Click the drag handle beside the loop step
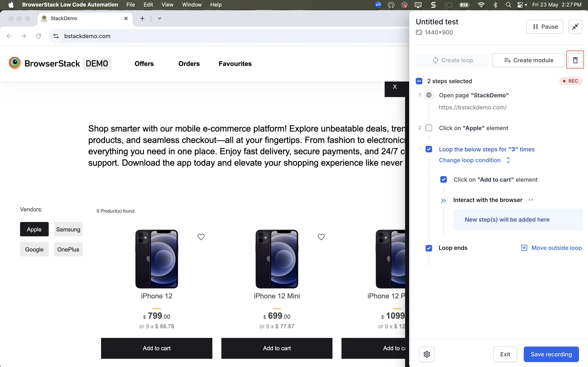588x367 pixels. pyautogui.click(x=420, y=149)
